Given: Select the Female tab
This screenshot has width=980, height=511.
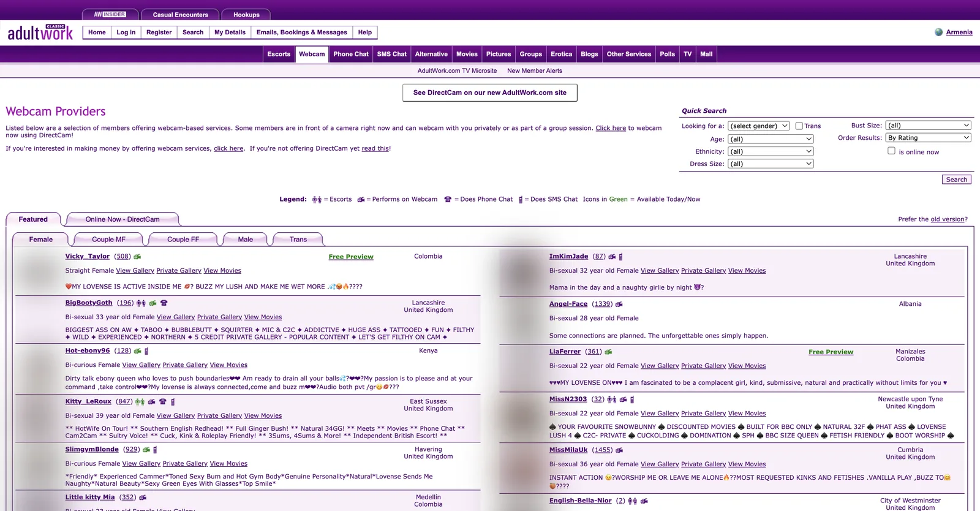Looking at the screenshot, I should (x=41, y=240).
